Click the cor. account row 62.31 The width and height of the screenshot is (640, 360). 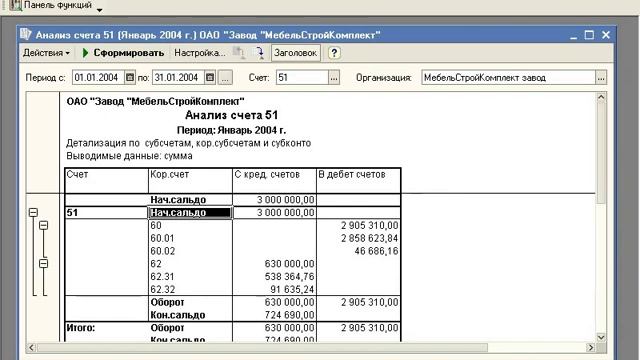tap(162, 276)
